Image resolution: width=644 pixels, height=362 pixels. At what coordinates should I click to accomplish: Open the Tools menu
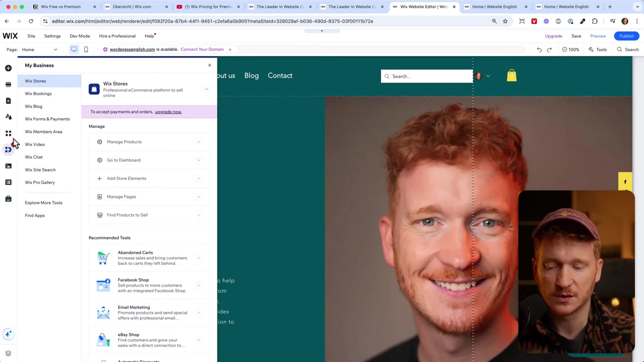pos(598,50)
